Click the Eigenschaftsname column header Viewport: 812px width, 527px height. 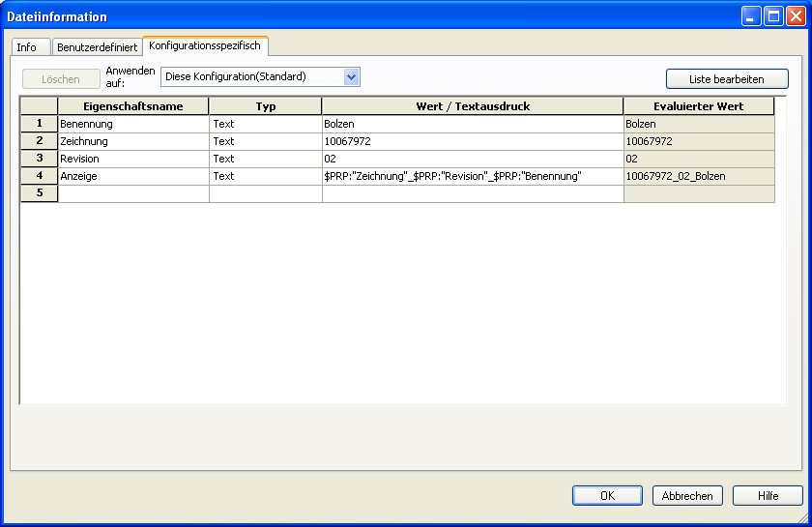(x=133, y=106)
